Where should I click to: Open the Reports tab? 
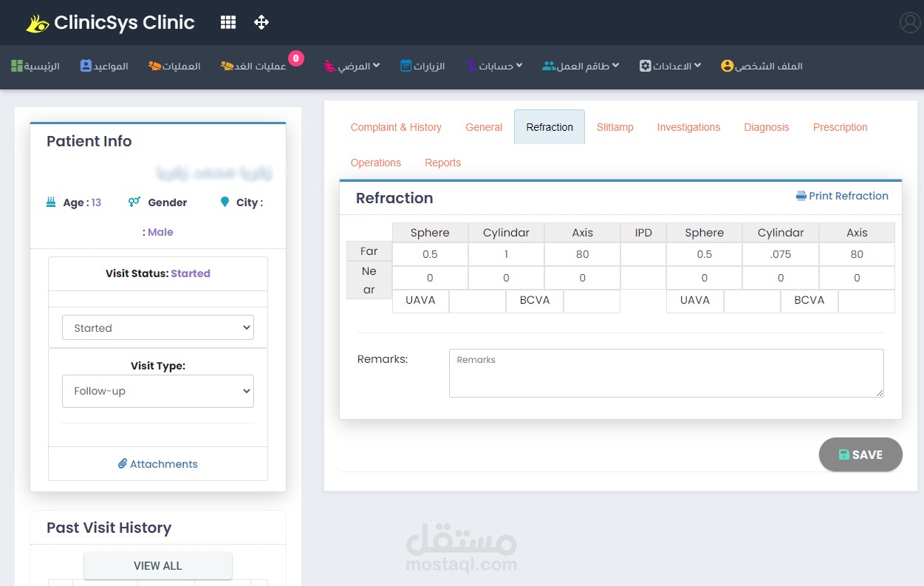coord(443,163)
